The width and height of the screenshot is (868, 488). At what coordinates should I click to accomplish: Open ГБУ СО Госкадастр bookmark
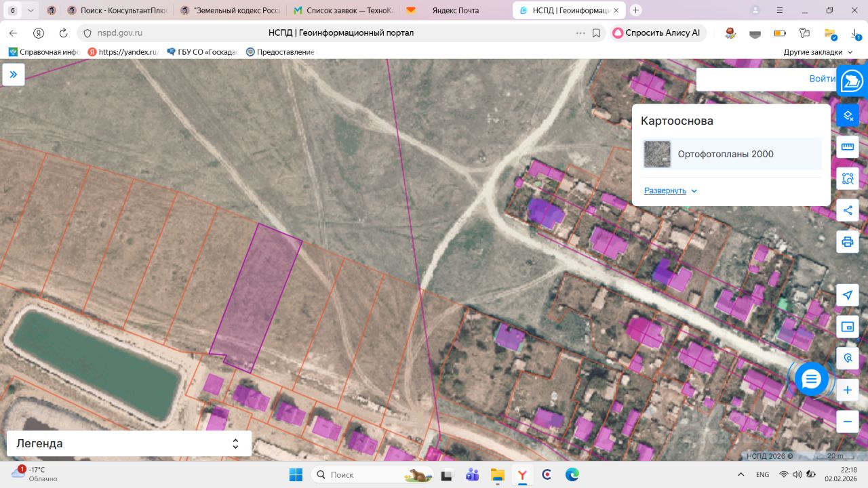point(202,52)
